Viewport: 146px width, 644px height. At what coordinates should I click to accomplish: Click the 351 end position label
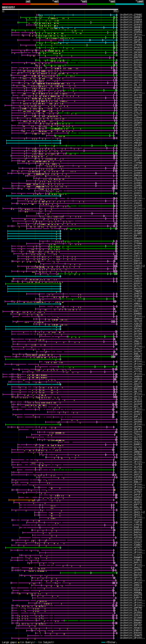(115, 11)
